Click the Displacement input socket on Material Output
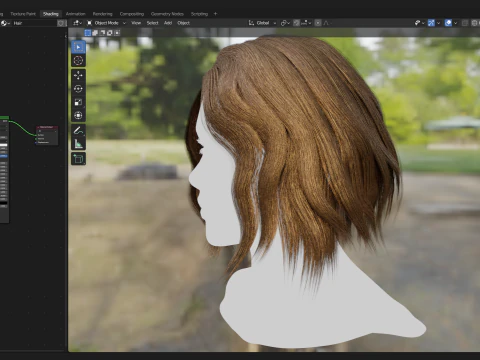The height and width of the screenshot is (360, 480). [36, 142]
